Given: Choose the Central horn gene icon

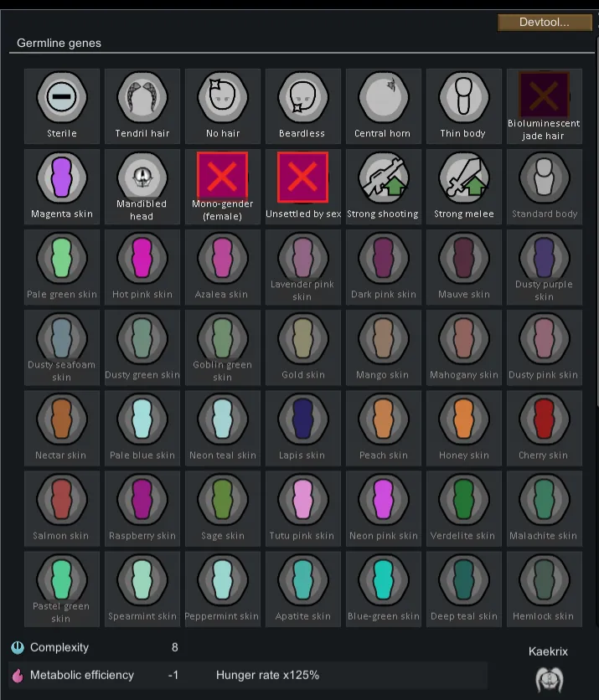Looking at the screenshot, I should click(383, 97).
